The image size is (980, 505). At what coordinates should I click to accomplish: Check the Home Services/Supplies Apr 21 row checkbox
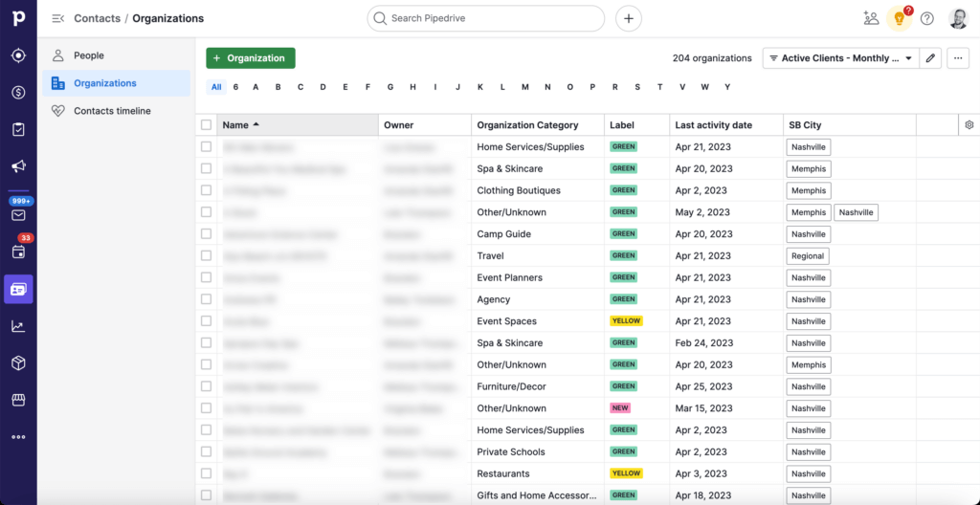207,147
